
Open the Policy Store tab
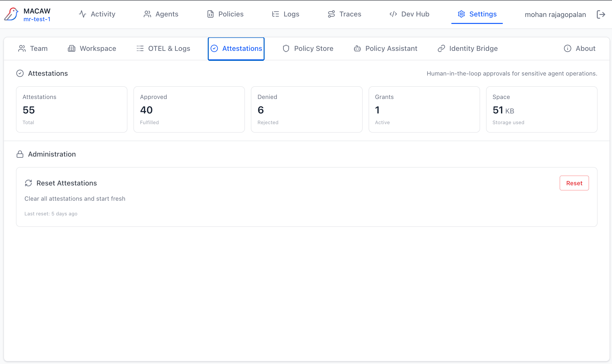tap(308, 48)
